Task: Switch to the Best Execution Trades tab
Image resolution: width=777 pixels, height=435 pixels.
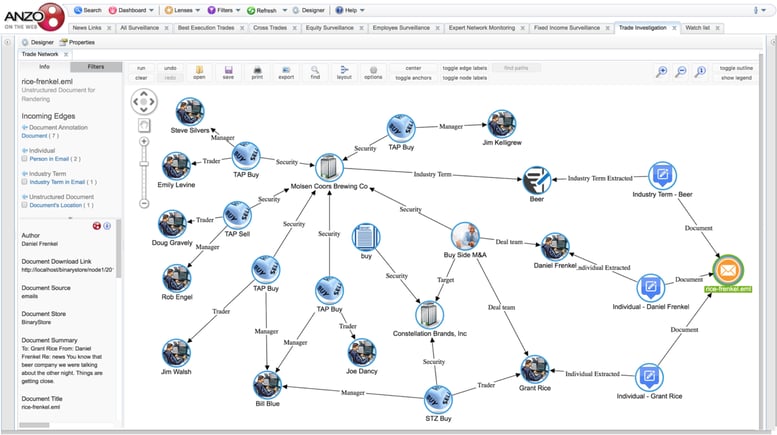Action: pyautogui.click(x=206, y=28)
